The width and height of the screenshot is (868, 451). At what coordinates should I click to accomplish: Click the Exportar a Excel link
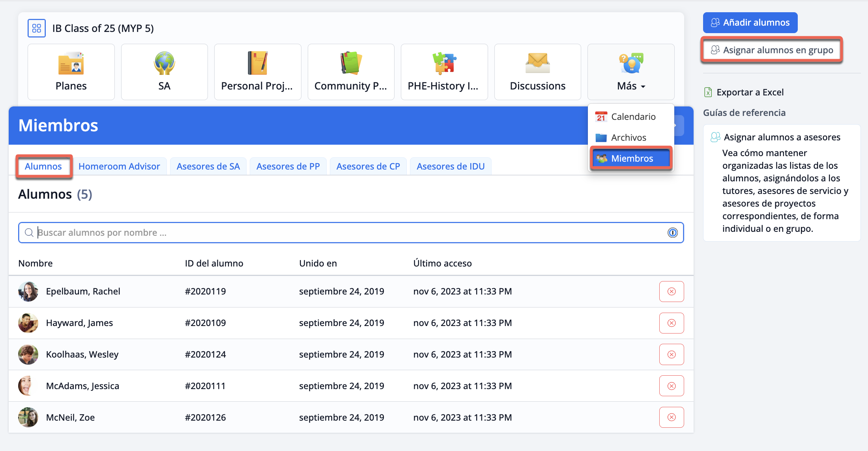749,92
